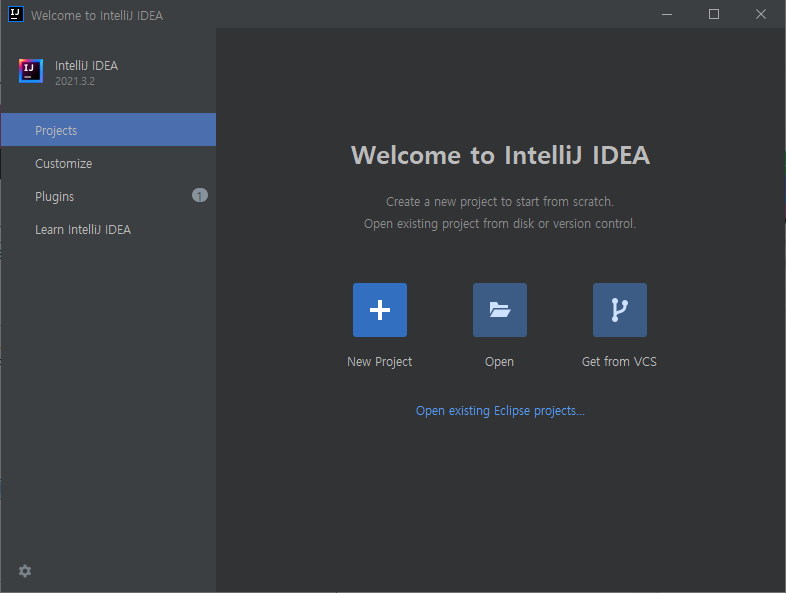Click the Plugins update badge showing 1
This screenshot has width=786, height=593.
[x=200, y=195]
